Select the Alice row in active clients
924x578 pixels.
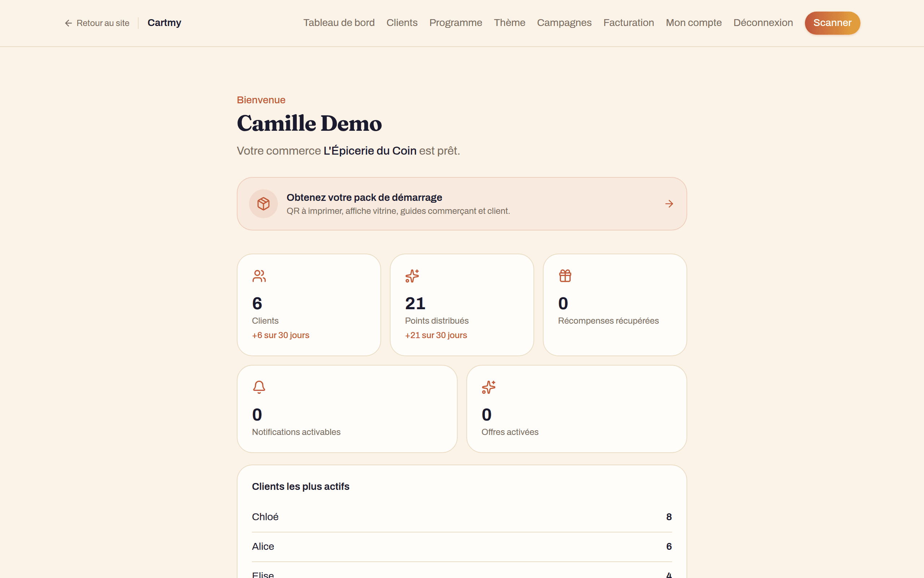[x=462, y=547]
